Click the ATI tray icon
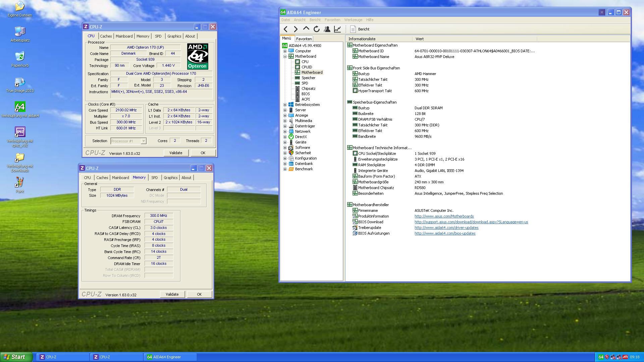 625,357
